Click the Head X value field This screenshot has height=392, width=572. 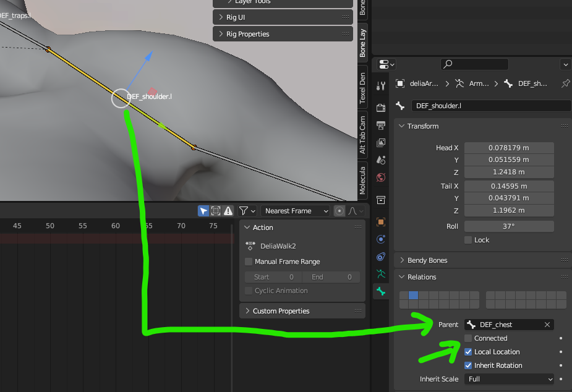tap(509, 148)
